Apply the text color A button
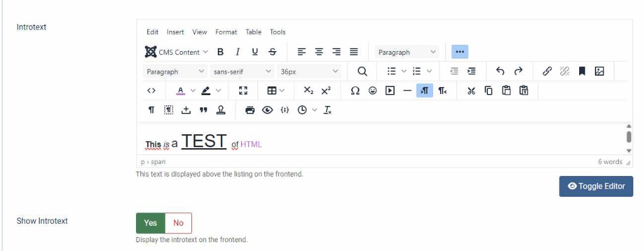Viewport: 644px width, 251px height. tap(180, 91)
